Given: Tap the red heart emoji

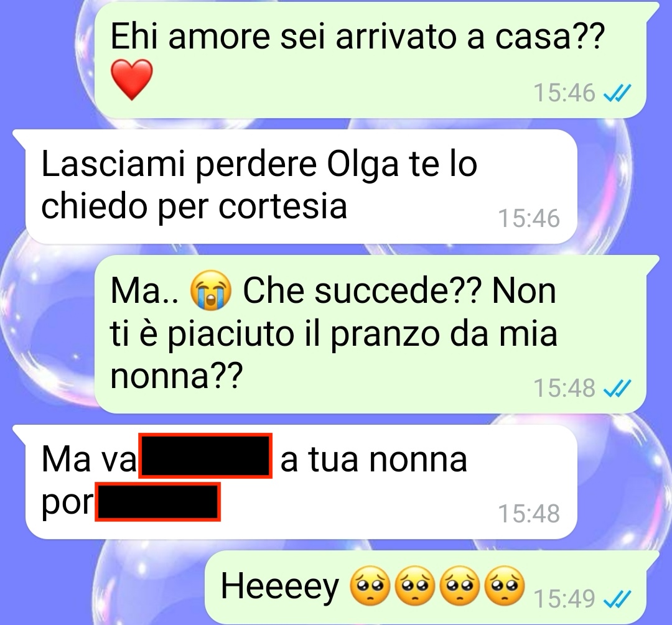Looking at the screenshot, I should (131, 80).
